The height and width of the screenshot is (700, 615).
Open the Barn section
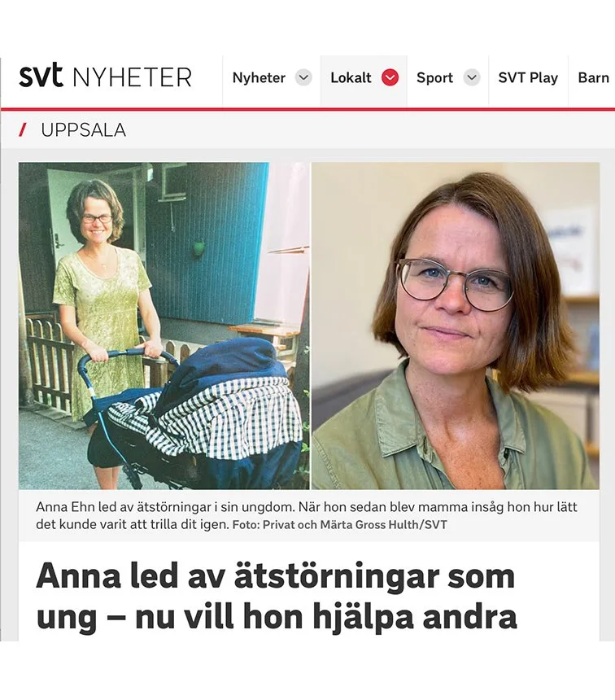[593, 77]
